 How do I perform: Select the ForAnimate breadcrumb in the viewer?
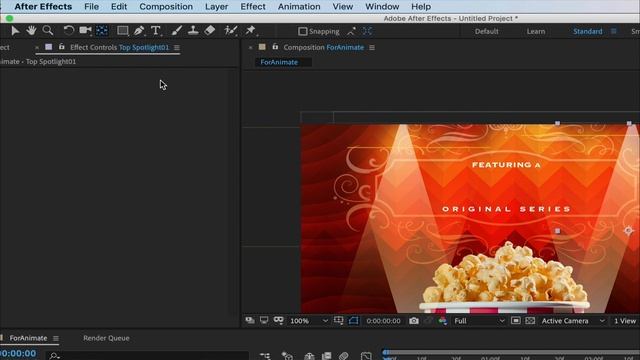click(279, 62)
